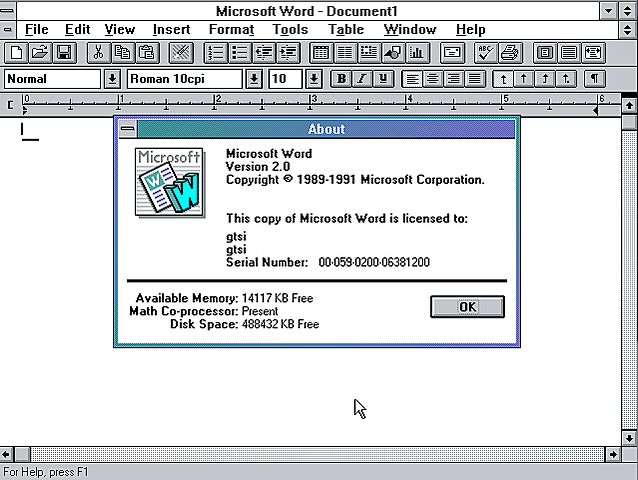Viewport: 638px width, 480px height.
Task: Paste using the clipboard icon
Action: coord(146,53)
